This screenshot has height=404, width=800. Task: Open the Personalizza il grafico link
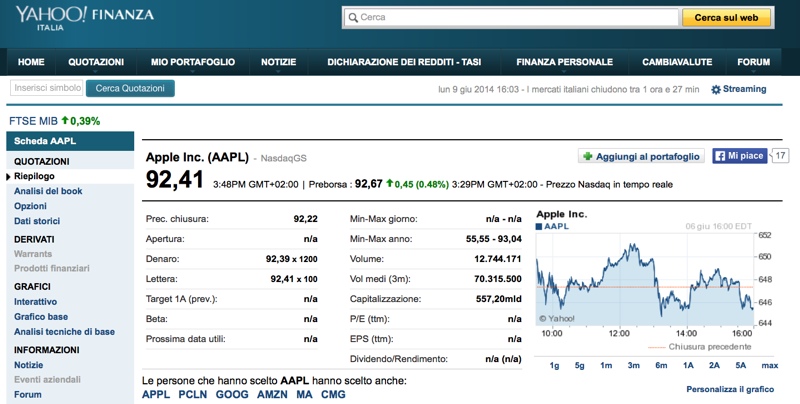point(732,389)
